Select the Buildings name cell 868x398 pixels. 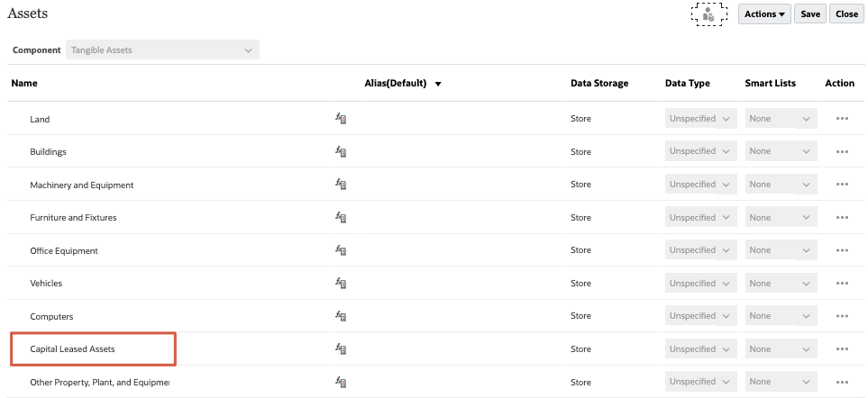pyautogui.click(x=48, y=151)
